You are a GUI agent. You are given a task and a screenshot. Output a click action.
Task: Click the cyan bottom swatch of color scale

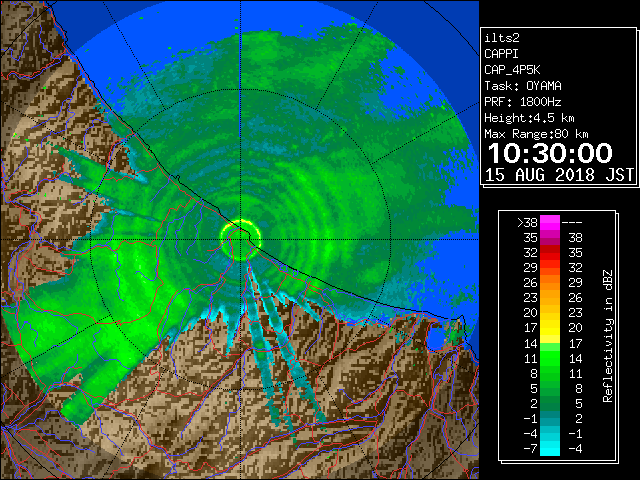coord(550,448)
